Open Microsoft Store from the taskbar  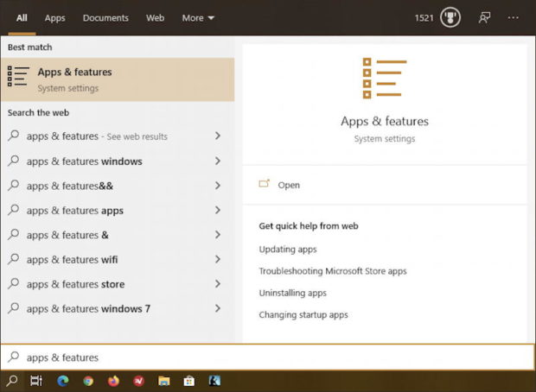point(188,381)
